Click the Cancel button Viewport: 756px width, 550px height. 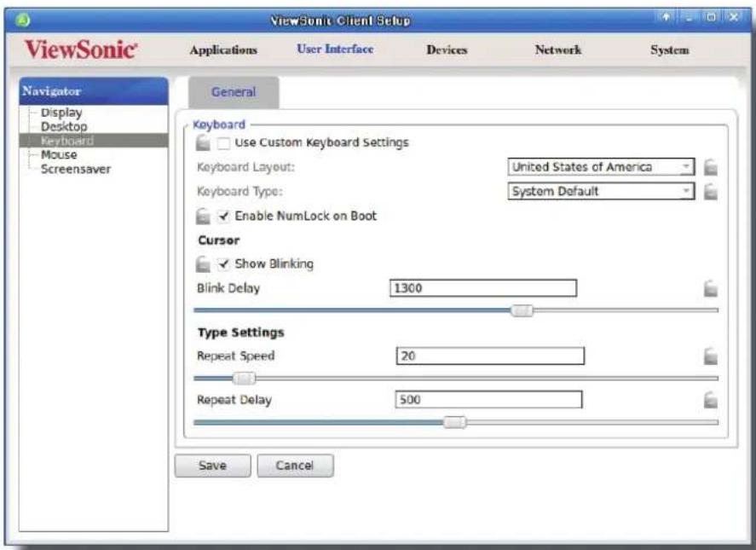click(295, 466)
